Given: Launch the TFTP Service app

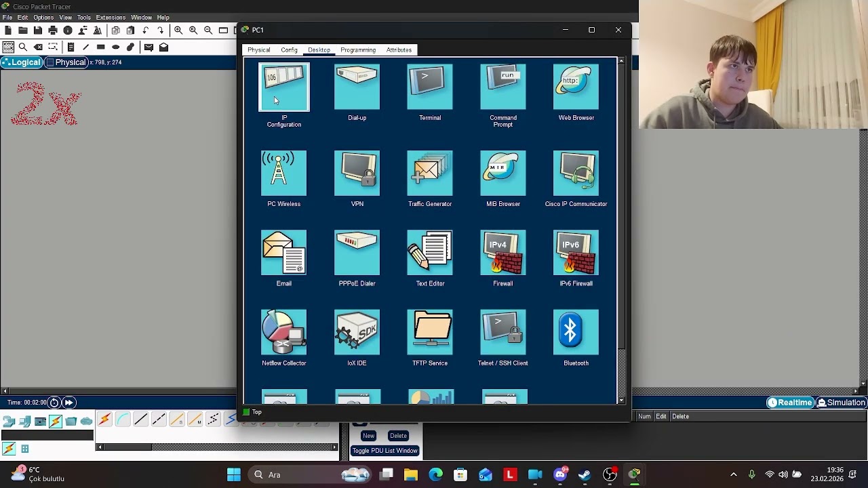Looking at the screenshot, I should tap(430, 332).
